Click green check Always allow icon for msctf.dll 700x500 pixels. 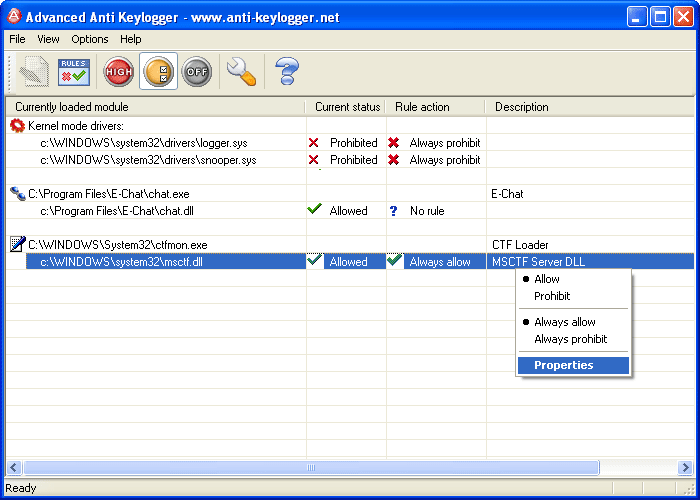point(394,260)
